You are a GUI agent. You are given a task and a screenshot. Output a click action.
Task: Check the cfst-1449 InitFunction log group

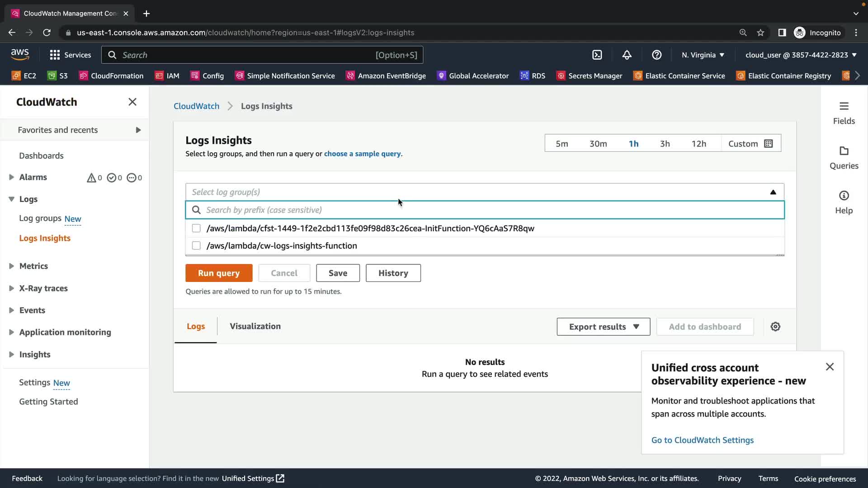(x=196, y=228)
